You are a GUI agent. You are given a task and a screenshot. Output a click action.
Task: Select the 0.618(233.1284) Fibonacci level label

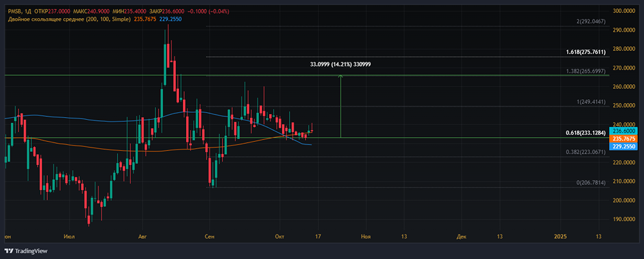(x=585, y=133)
